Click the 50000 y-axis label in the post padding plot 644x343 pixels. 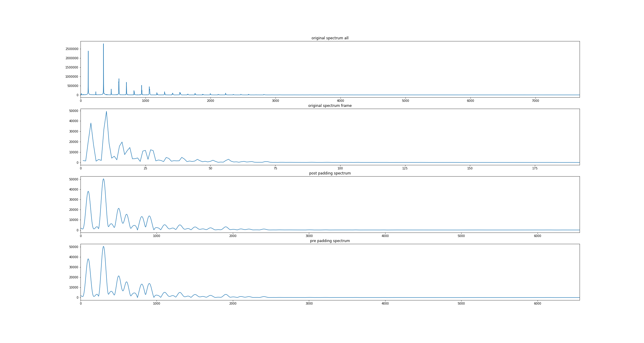point(73,179)
